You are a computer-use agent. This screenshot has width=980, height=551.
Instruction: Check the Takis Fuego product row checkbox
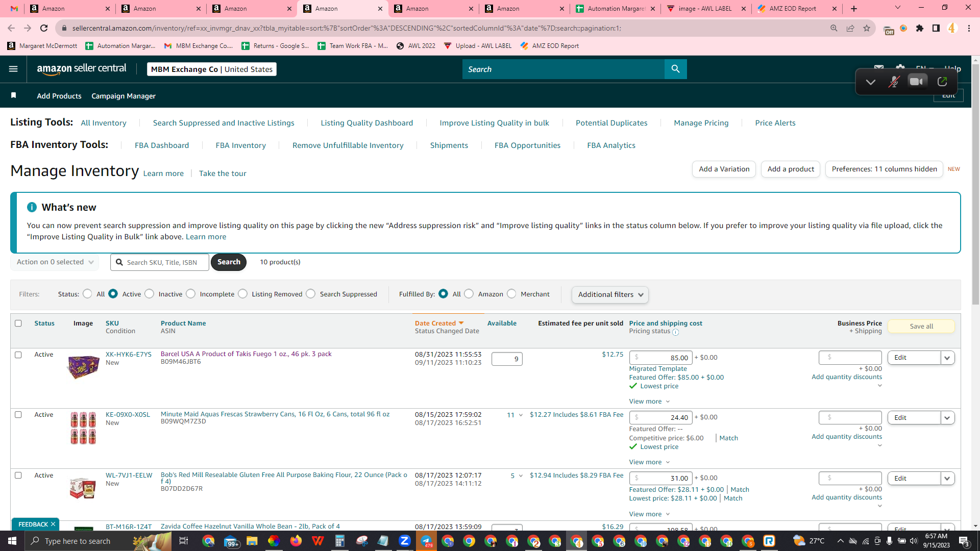(x=18, y=355)
